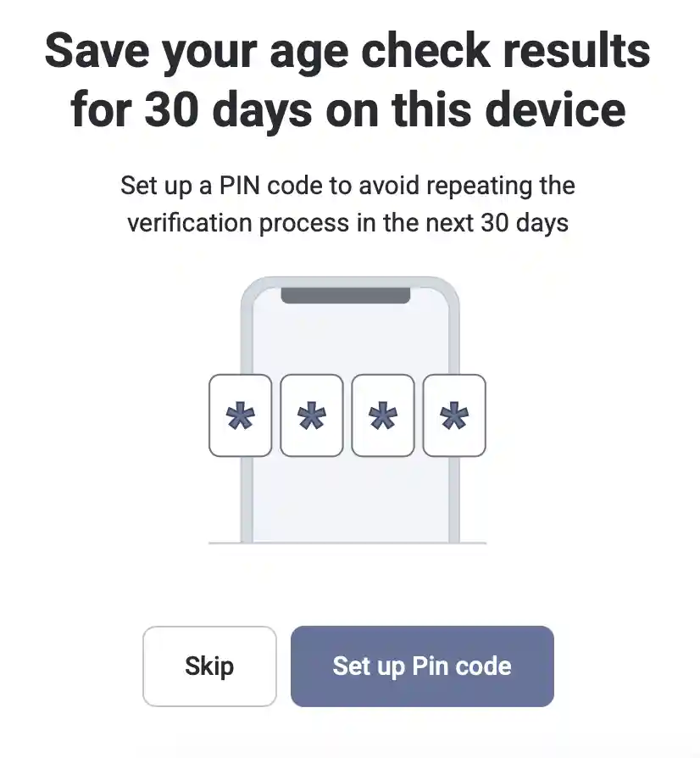Click the word "Skip" label
The height and width of the screenshot is (758, 700).
209,666
